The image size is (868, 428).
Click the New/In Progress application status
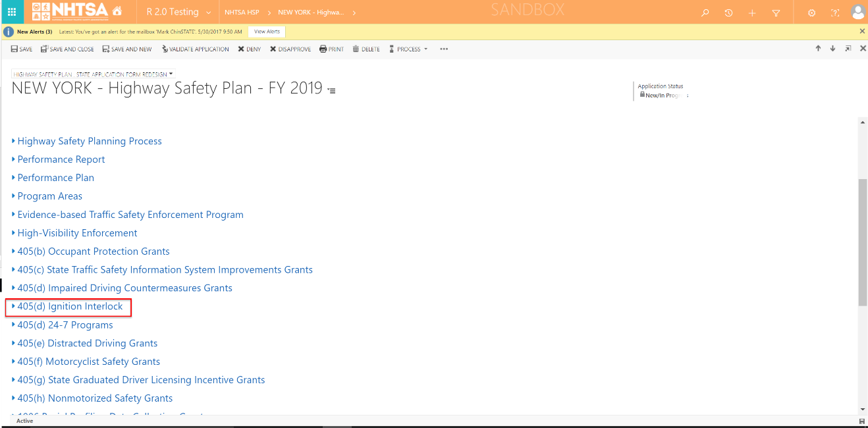coord(666,95)
